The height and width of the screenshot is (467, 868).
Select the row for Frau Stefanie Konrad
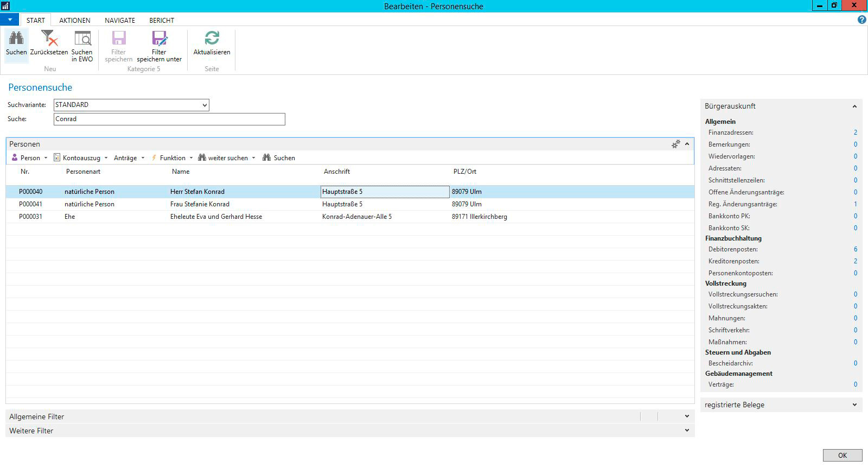click(200, 204)
